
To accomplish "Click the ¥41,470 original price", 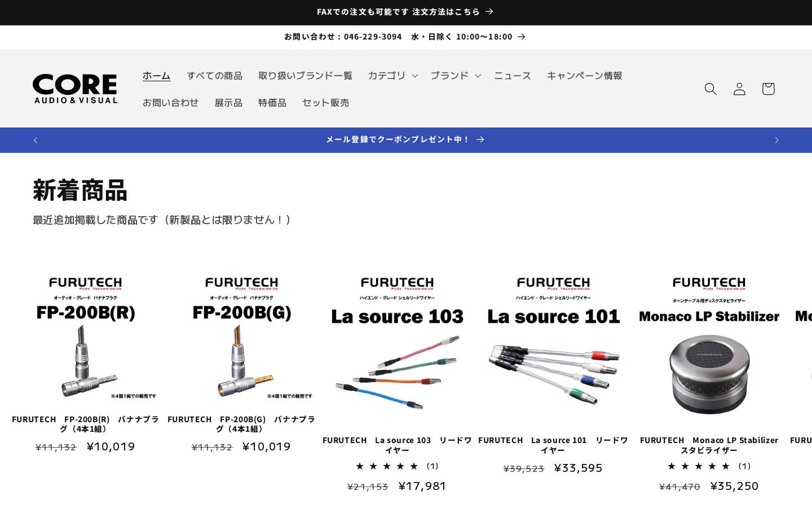I will point(679,487).
